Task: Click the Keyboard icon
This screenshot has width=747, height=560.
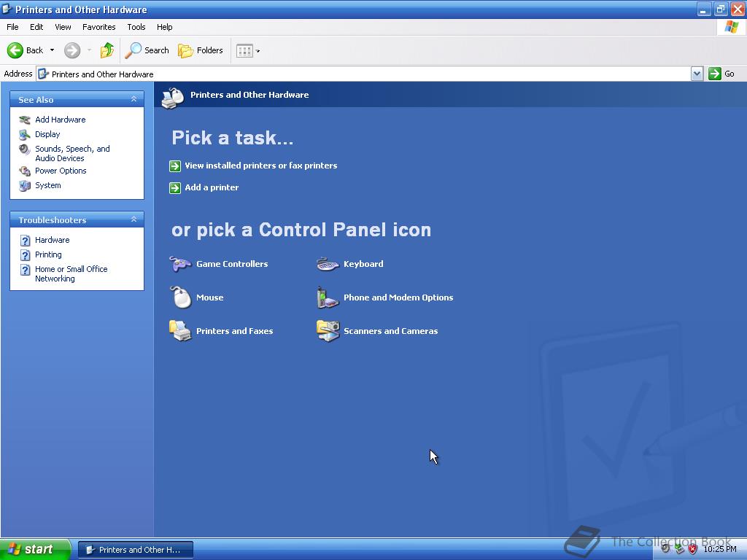Action: point(328,264)
